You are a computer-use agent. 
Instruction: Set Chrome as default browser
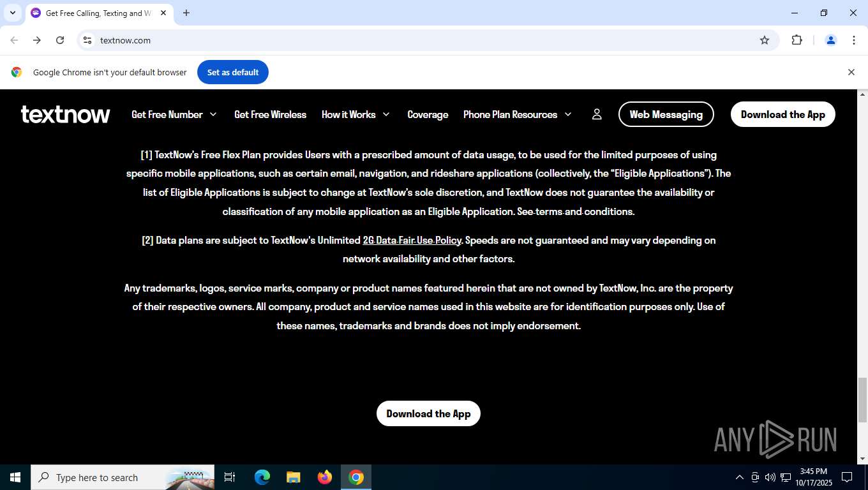pyautogui.click(x=233, y=72)
